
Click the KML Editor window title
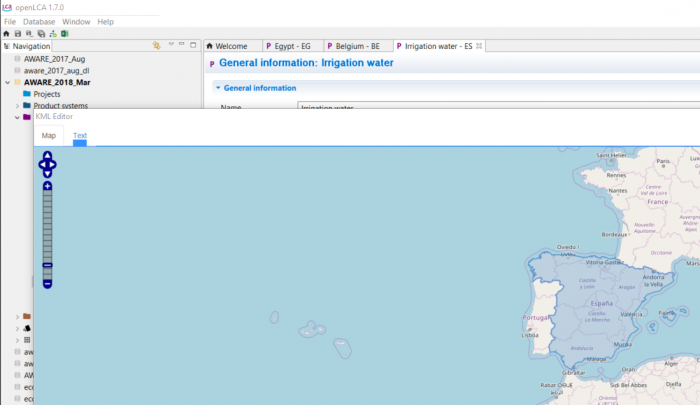(x=54, y=116)
